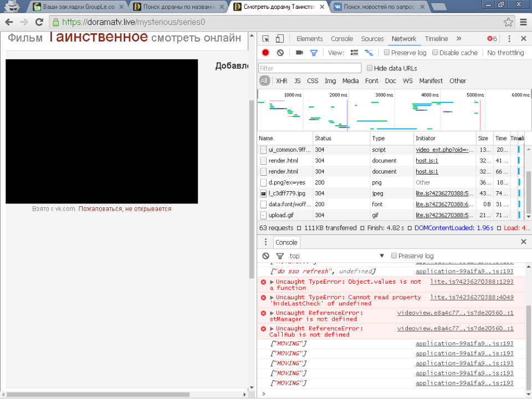532x399 pixels.
Task: Clear console messages icon
Action: [265, 256]
